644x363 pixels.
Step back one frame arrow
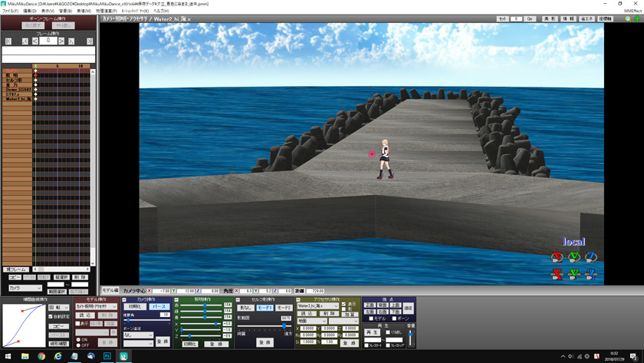click(x=35, y=41)
